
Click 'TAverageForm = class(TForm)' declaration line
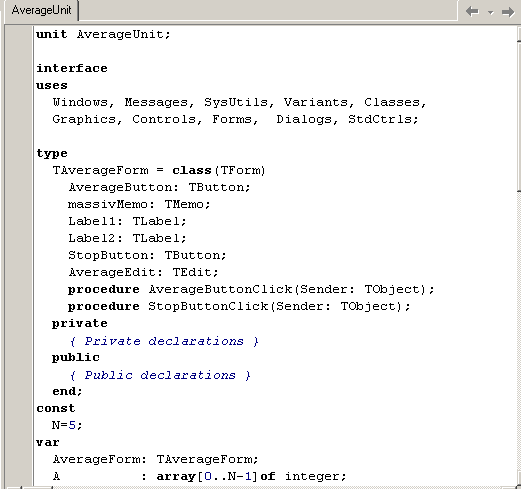159,170
